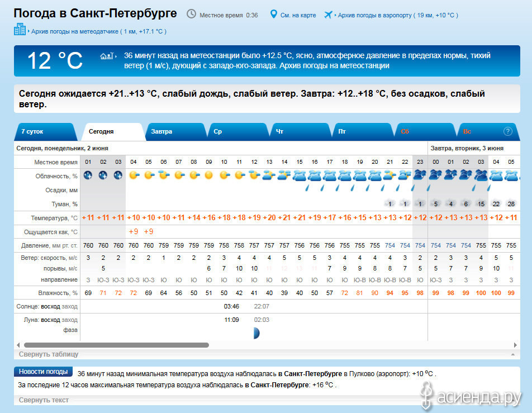The width and height of the screenshot is (532, 413).
Task: Switch to the "Ср" tab
Action: coord(238,132)
